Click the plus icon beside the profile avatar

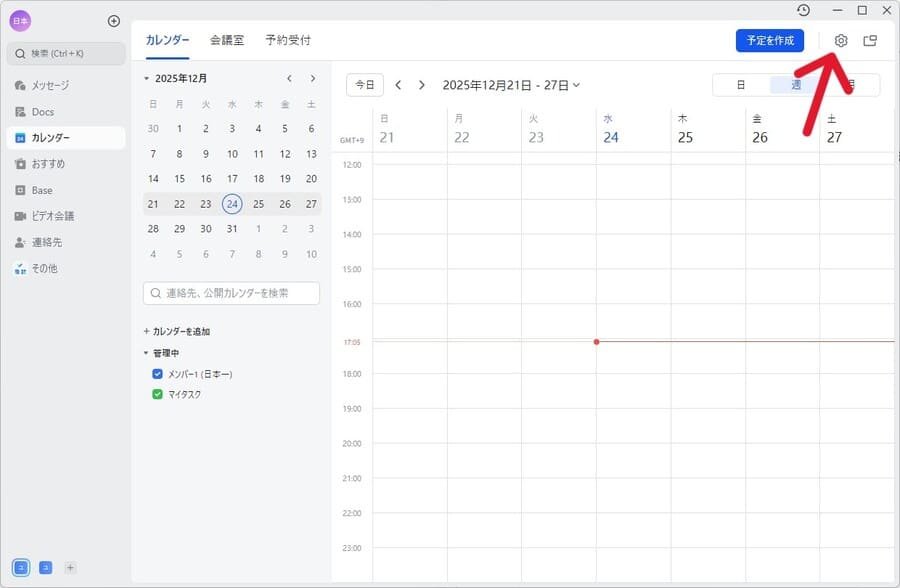click(113, 21)
